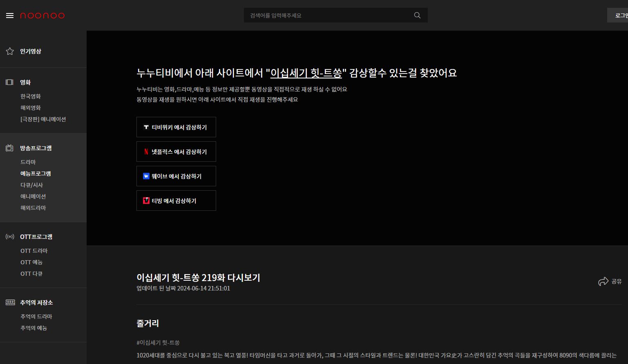This screenshot has width=628, height=364.
Task: Click the film icon beside 영화
Action: [9, 82]
